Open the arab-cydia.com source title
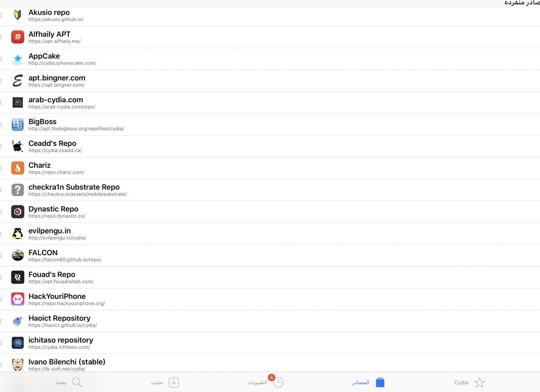 click(x=56, y=99)
